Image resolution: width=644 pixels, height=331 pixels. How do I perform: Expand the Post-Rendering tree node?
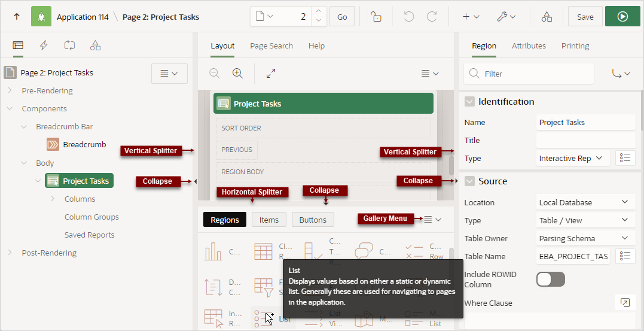tap(10, 253)
